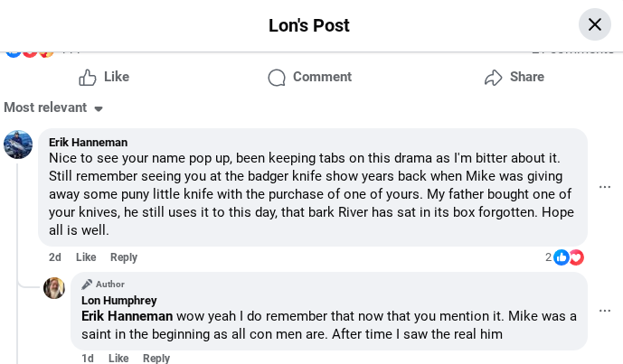
Task: Click the Author badge pencil icon
Action: [87, 284]
